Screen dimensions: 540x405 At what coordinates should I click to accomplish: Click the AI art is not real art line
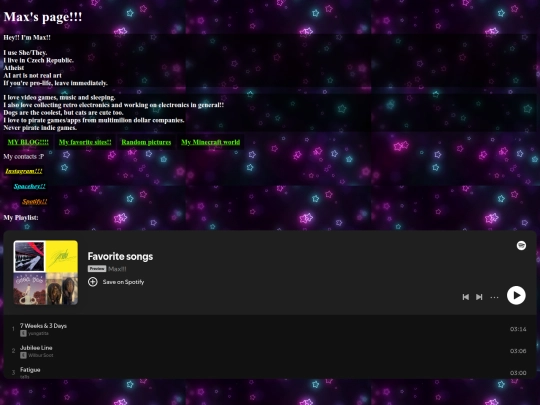pos(32,75)
